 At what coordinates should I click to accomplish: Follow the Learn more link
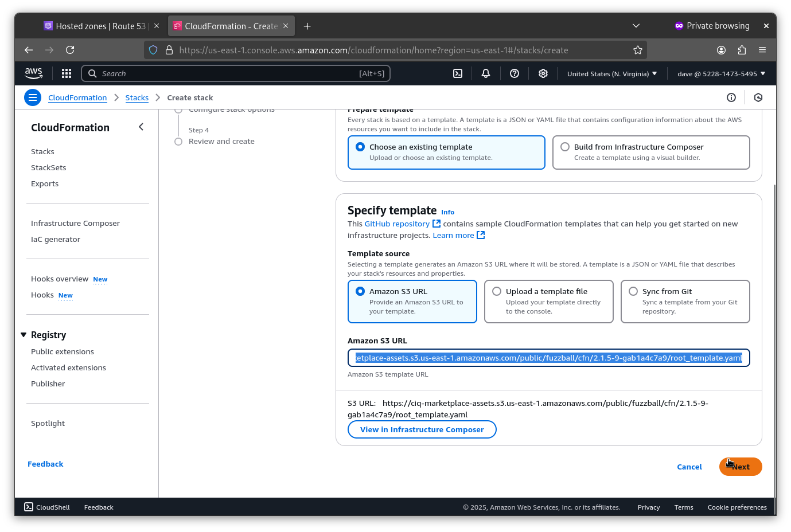458,235
